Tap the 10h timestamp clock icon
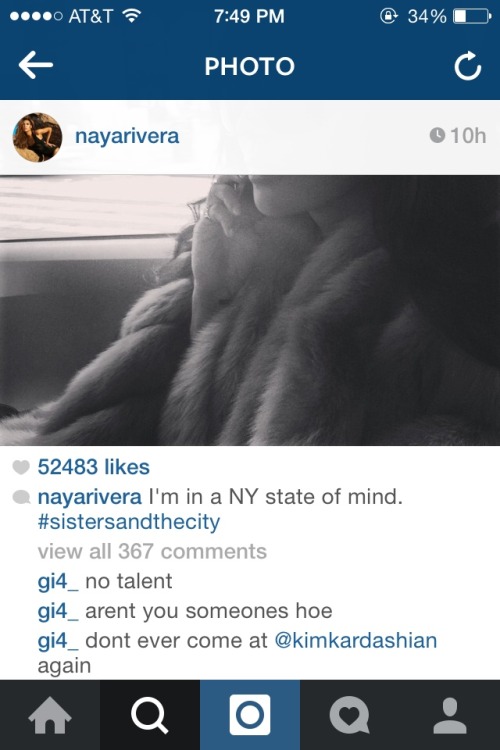Viewport: 500px width, 750px height. [x=437, y=135]
